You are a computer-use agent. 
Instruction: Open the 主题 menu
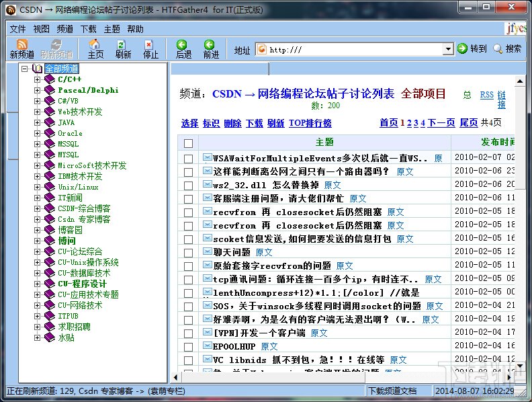click(112, 29)
